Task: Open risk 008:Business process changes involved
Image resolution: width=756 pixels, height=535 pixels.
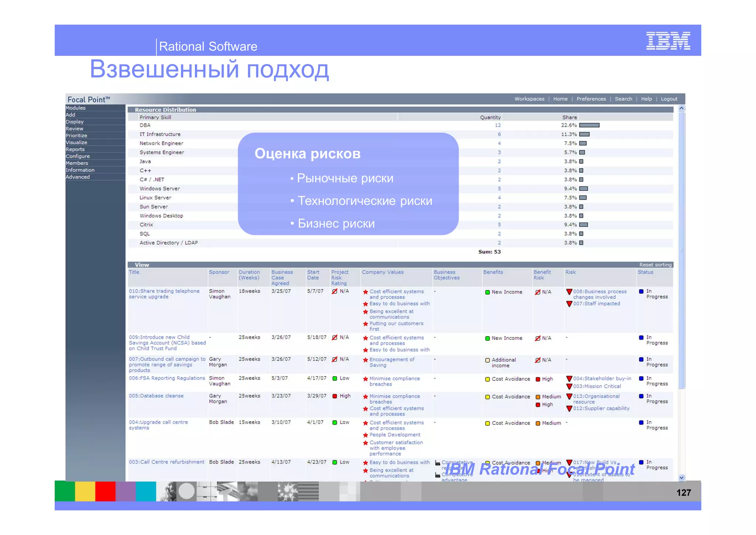Action: [x=600, y=294]
